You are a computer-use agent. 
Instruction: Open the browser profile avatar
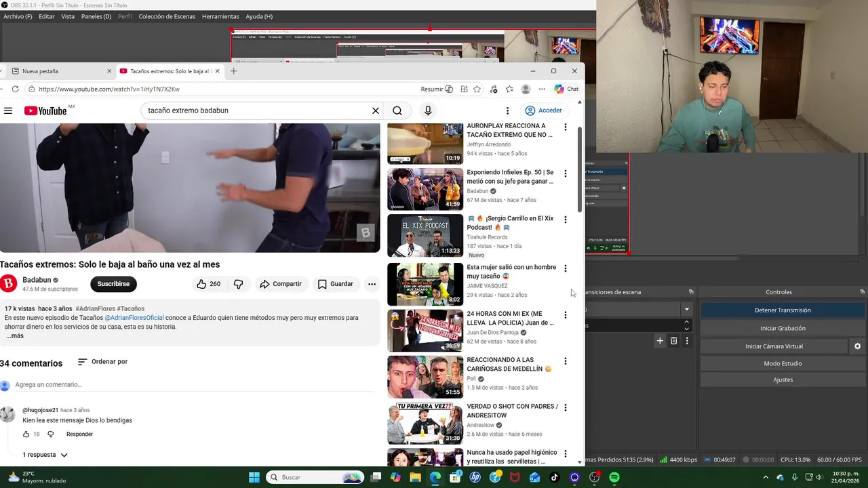coord(526,89)
